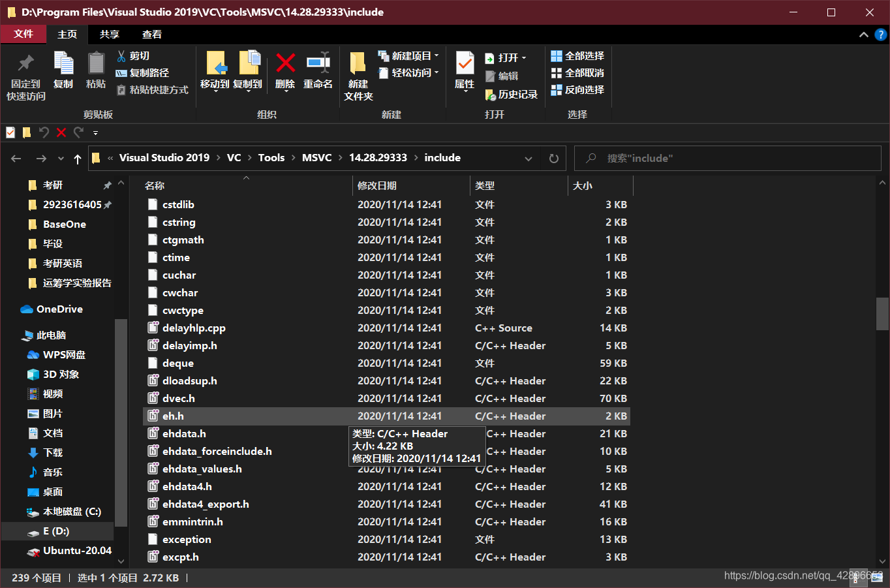Image resolution: width=890 pixels, height=588 pixels.
Task: Create a New folder (新建文件夹)
Action: coord(358,76)
